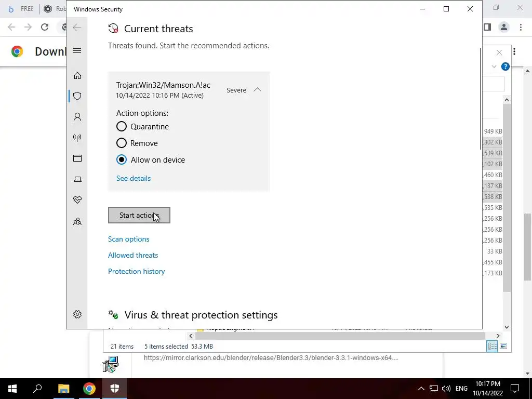Switch File Explorer to large icons view
The image size is (532, 399).
[x=503, y=346]
